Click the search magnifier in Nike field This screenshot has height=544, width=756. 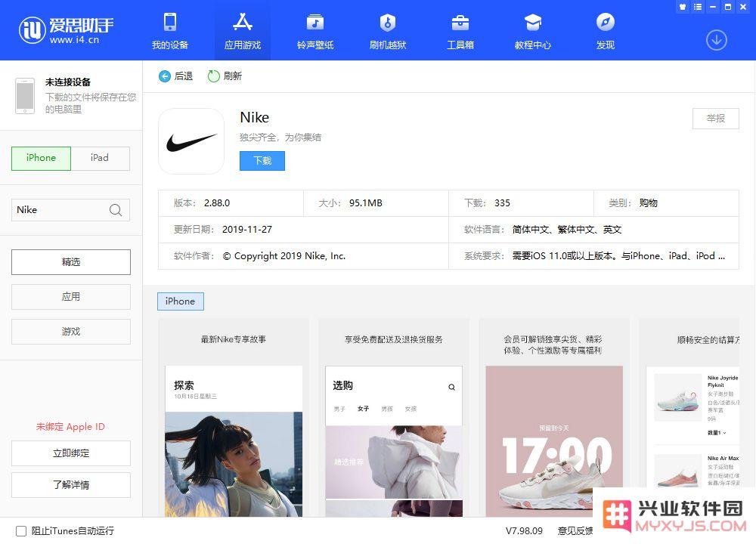tap(115, 210)
